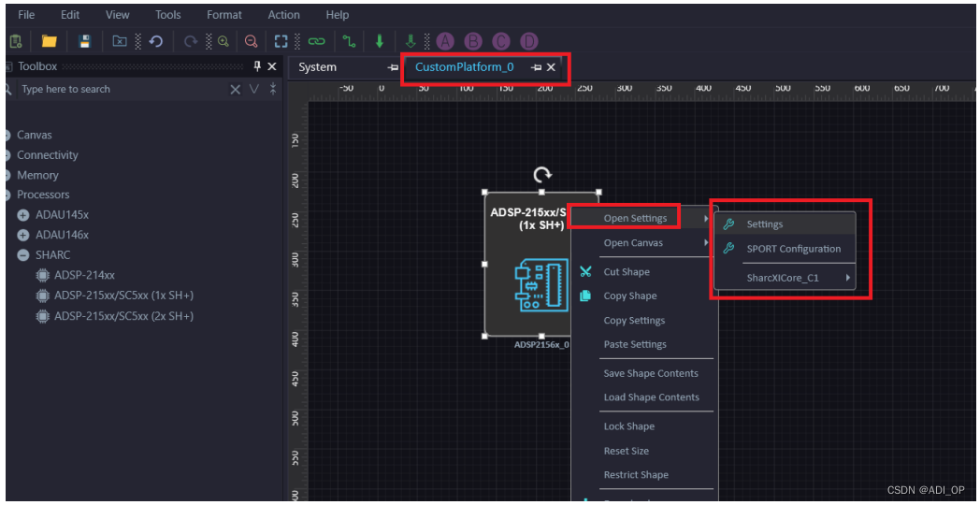Viewport: 980px width, 505px height.
Task: Expand the Connectivity toolbox category
Action: 7,155
